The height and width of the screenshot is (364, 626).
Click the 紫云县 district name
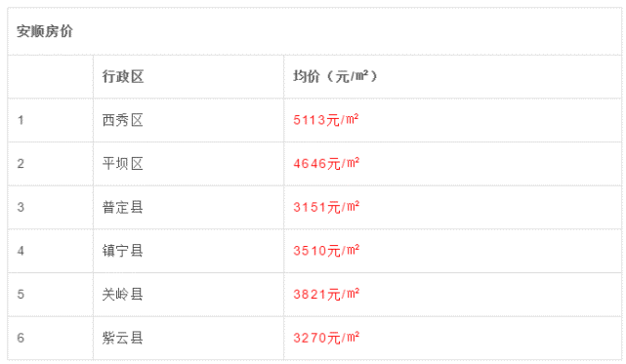coord(123,338)
